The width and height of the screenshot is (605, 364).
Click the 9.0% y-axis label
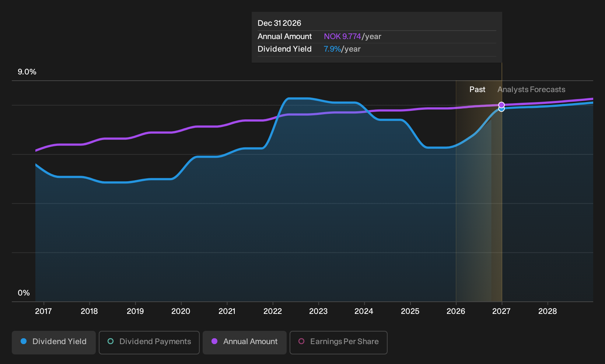(x=27, y=72)
